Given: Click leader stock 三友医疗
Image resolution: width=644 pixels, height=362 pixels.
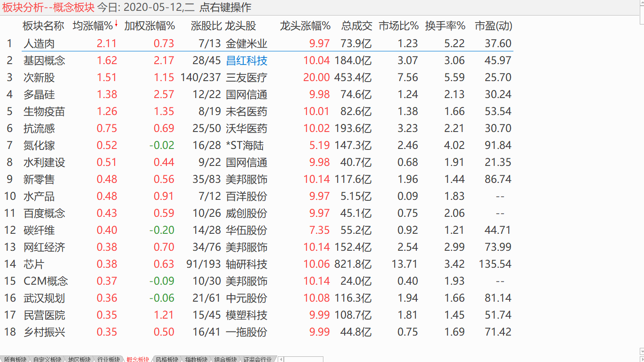Looking at the screenshot, I should coord(247,77).
